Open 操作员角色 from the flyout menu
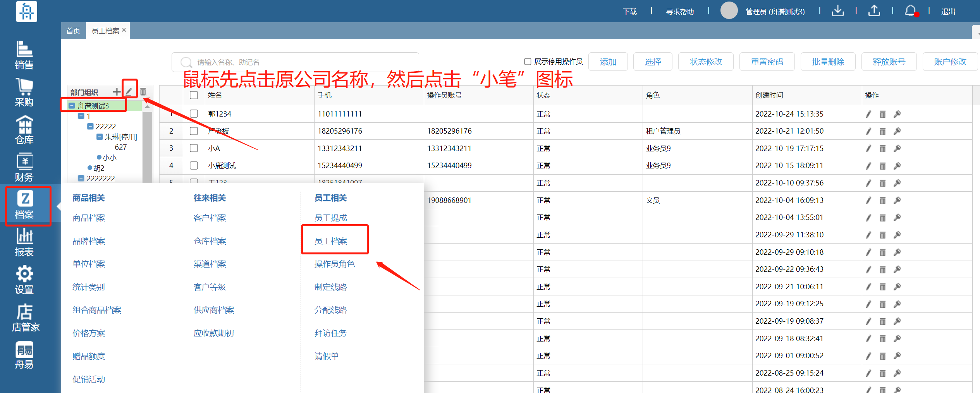 (x=334, y=264)
